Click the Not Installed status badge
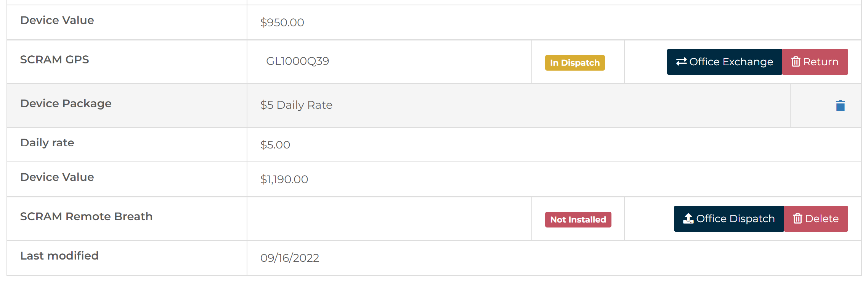 [x=578, y=220]
